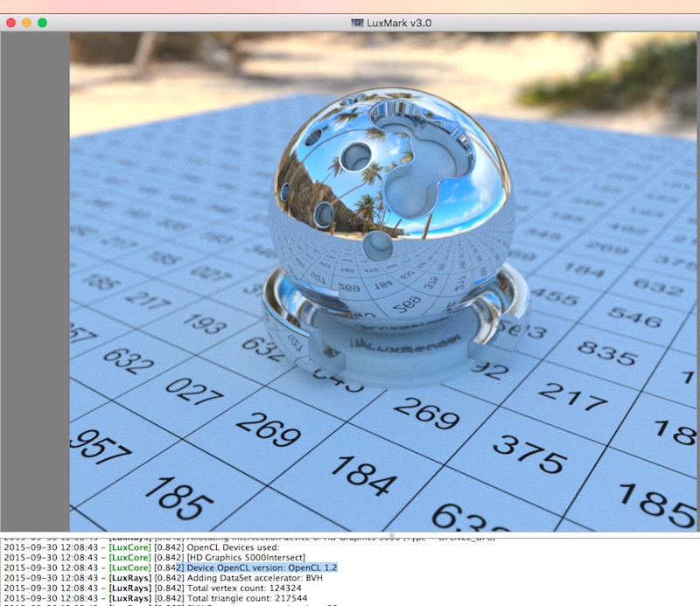700x606 pixels.
Task: Close the LuxMark window
Action: [x=11, y=23]
